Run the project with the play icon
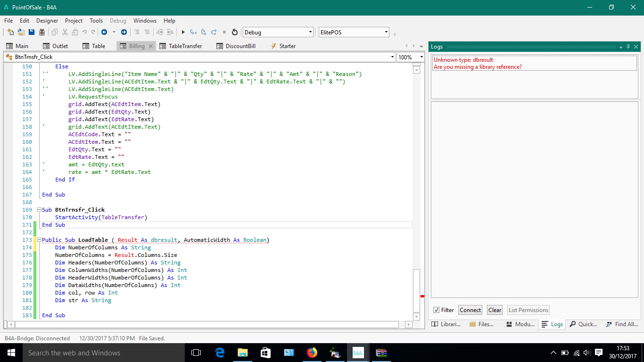 click(183, 32)
